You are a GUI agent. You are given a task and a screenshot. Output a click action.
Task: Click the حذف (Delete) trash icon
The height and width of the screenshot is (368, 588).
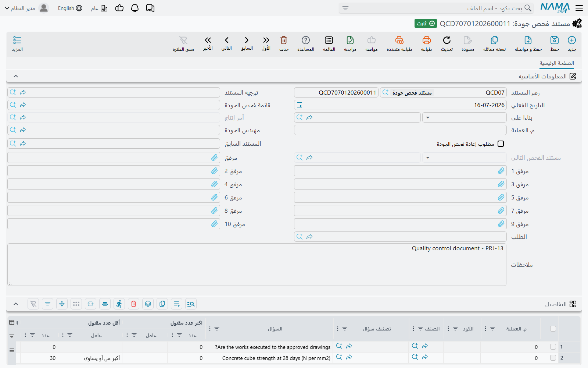pyautogui.click(x=284, y=40)
